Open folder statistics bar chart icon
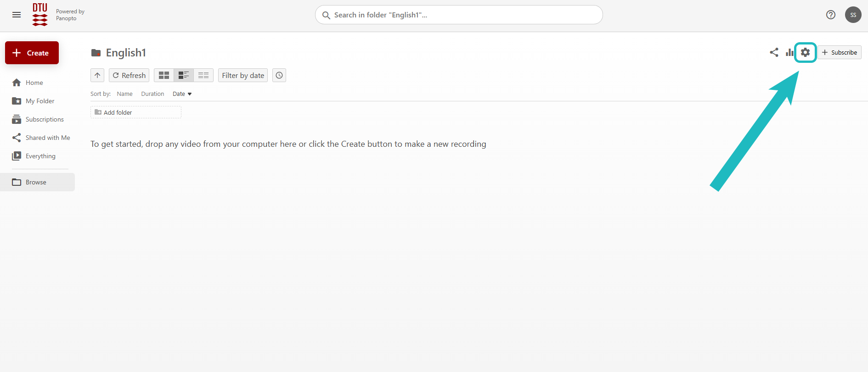Image resolution: width=868 pixels, height=372 pixels. pyautogui.click(x=789, y=52)
